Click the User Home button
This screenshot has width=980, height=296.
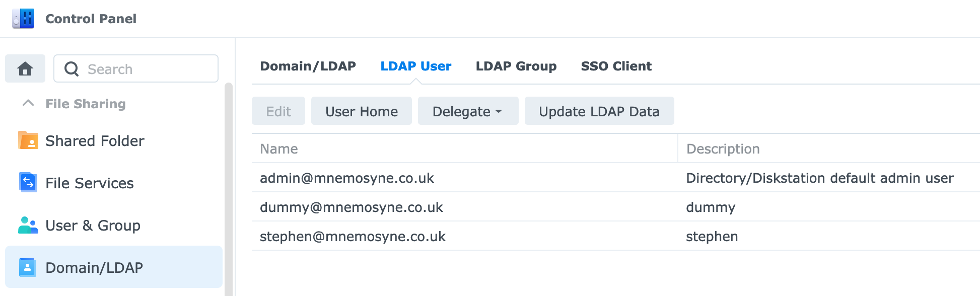click(362, 111)
